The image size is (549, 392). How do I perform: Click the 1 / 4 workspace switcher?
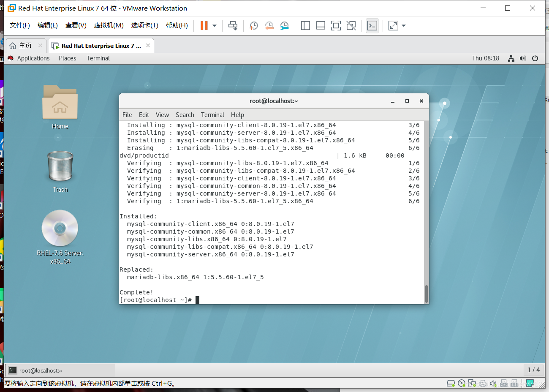[x=534, y=370]
